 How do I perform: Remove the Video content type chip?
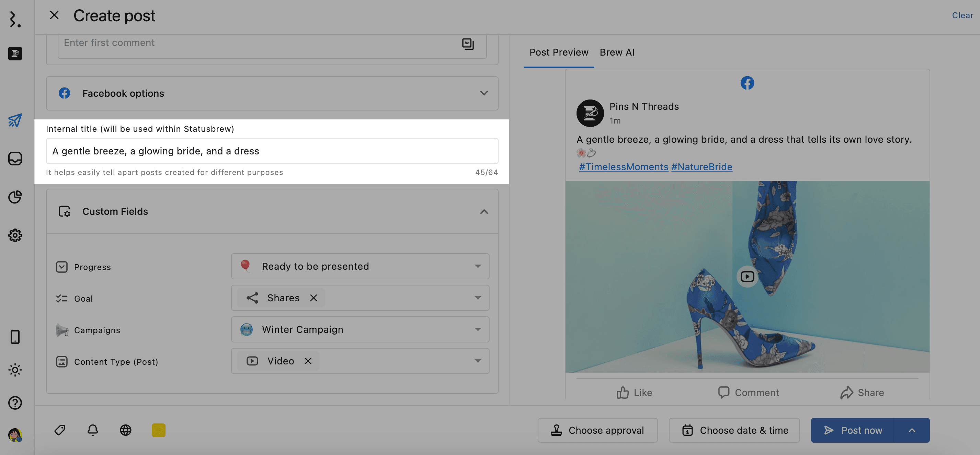(308, 361)
